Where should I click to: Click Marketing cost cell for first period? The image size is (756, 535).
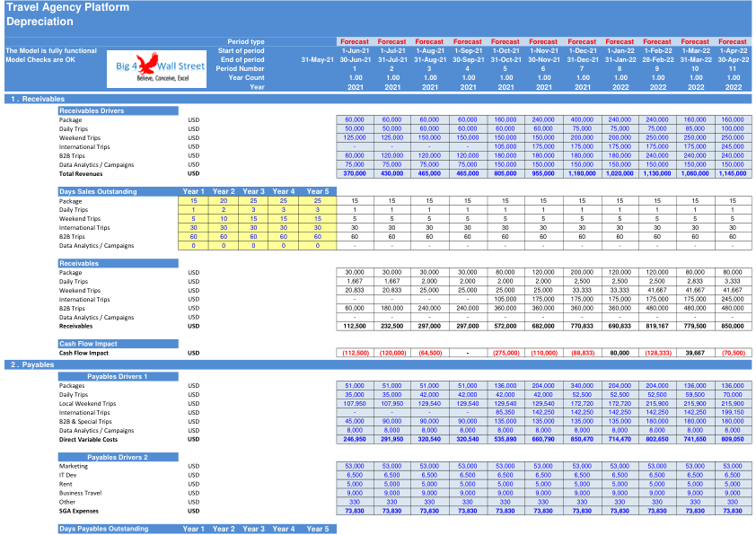355,466
